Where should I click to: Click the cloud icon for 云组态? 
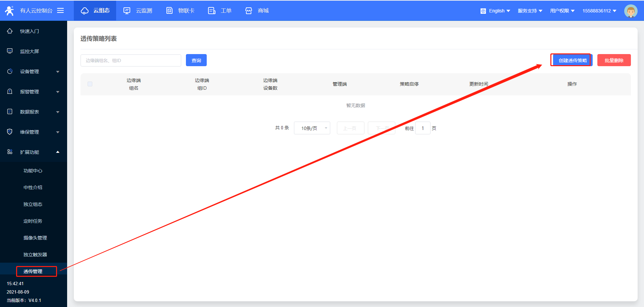point(85,11)
